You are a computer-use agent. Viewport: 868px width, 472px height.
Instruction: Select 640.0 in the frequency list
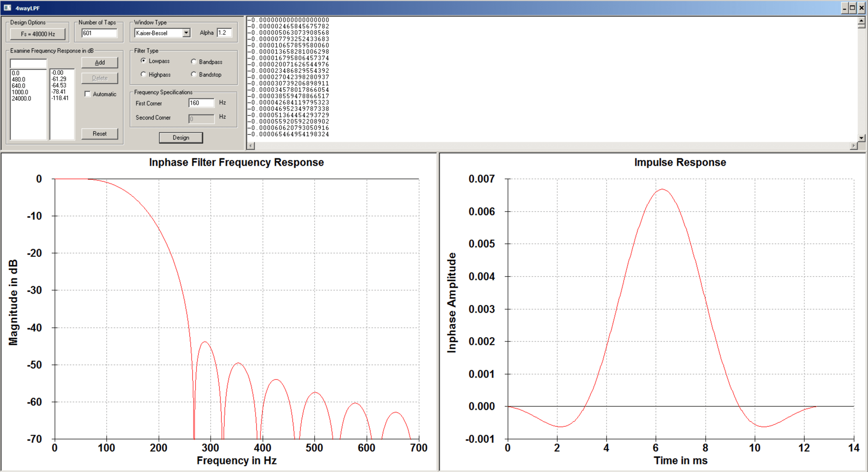click(19, 86)
